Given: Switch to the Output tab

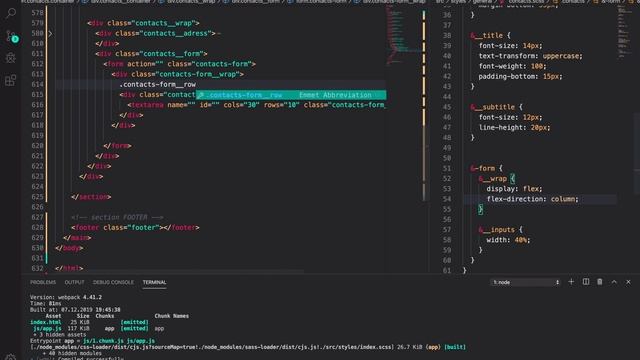Looking at the screenshot, I should coord(74,282).
